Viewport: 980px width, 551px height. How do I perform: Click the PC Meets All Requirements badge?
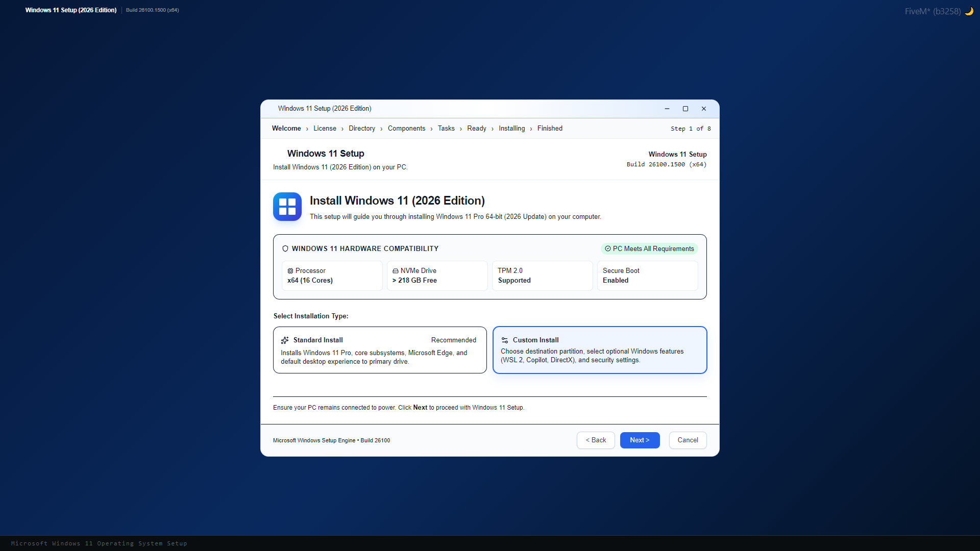(x=649, y=249)
